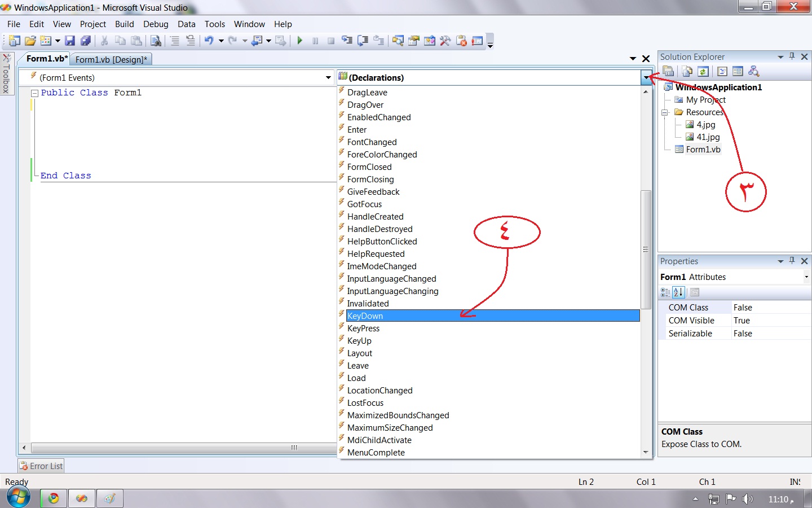Open the Properties Window toolbar icon
Viewport: 812px width, 508px height.
(414, 41)
